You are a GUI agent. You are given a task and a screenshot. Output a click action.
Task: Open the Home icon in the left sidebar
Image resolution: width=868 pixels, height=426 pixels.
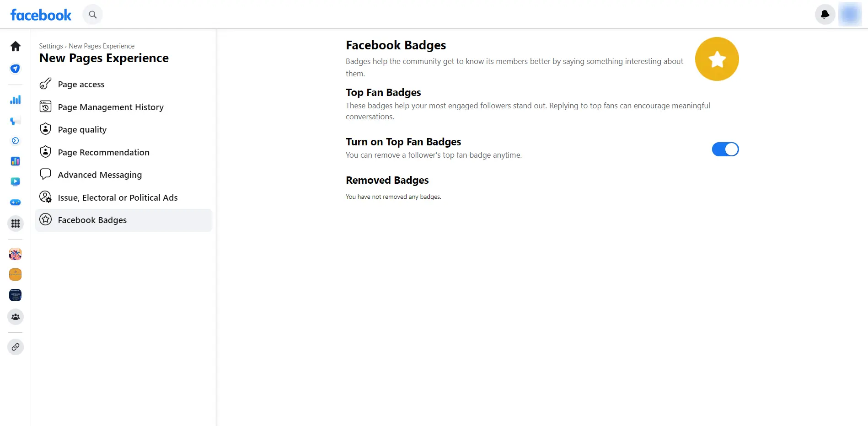coord(15,46)
